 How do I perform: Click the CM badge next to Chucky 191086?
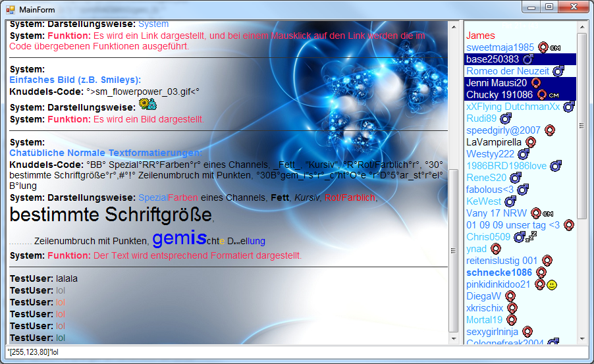click(x=554, y=95)
